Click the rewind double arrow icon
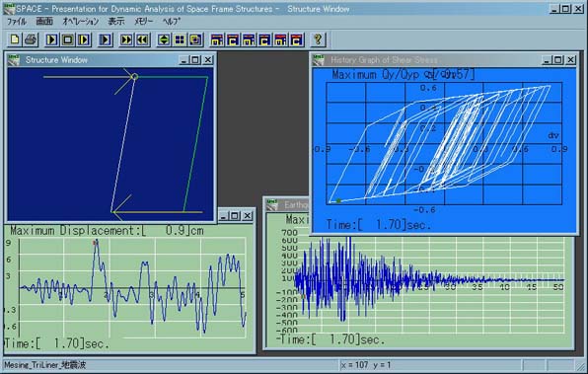The image size is (588, 374). tap(142, 39)
